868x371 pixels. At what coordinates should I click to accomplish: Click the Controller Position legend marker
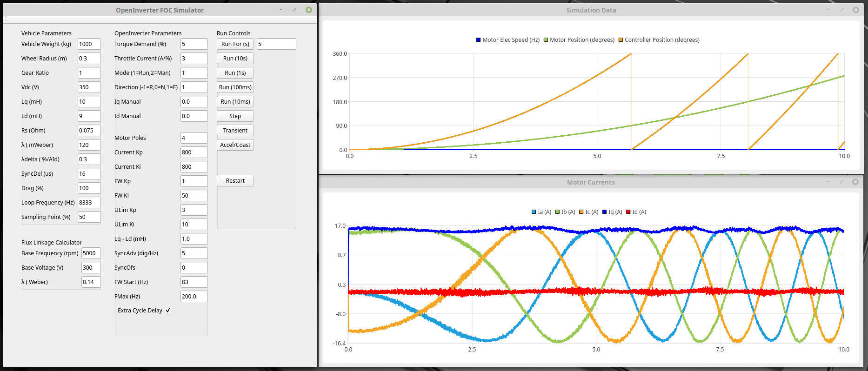coord(621,40)
